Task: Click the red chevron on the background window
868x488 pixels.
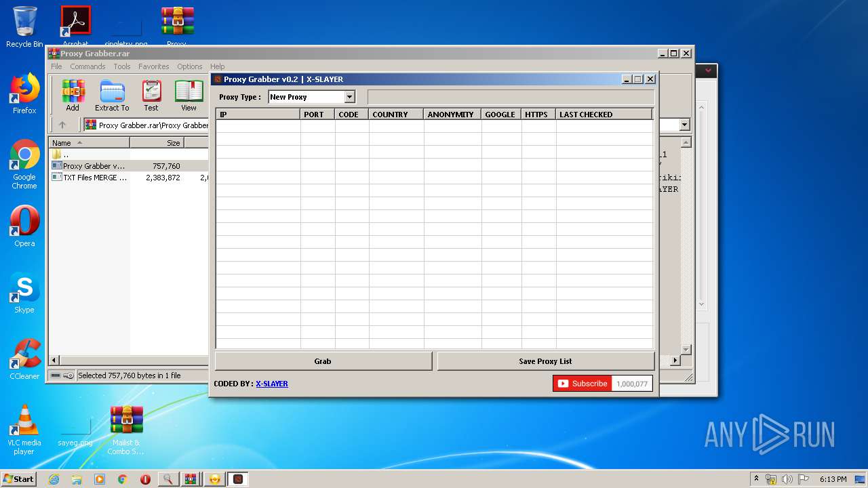Action: 708,70
